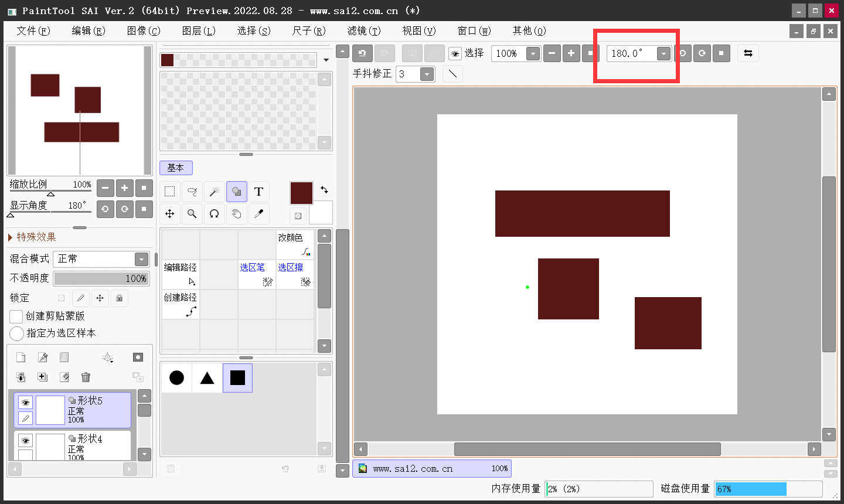This screenshot has width=844, height=504.
Task: Select the zoom magnifier tool
Action: pyautogui.click(x=192, y=214)
